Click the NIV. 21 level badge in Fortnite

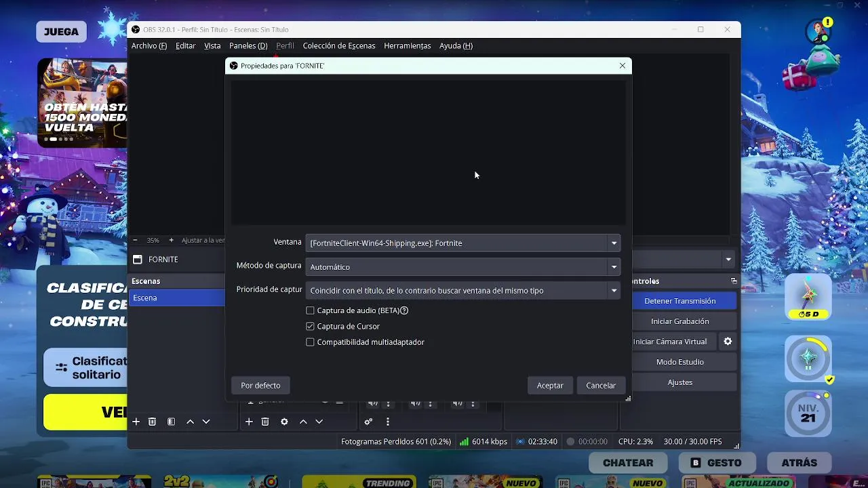click(x=808, y=413)
